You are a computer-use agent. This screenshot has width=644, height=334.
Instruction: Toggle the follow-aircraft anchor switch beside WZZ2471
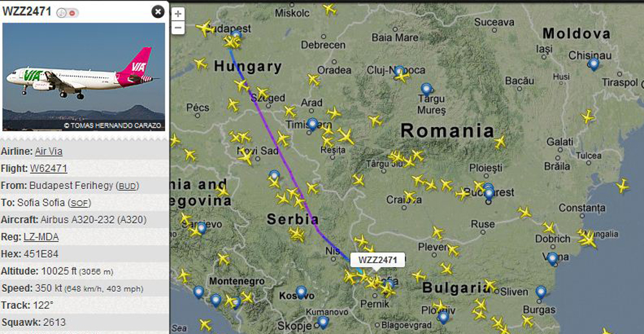coord(61,13)
